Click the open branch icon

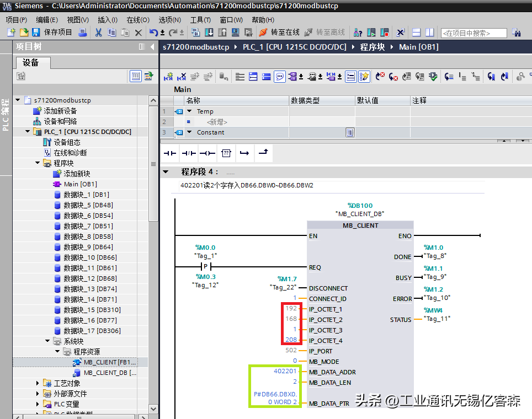coord(244,153)
